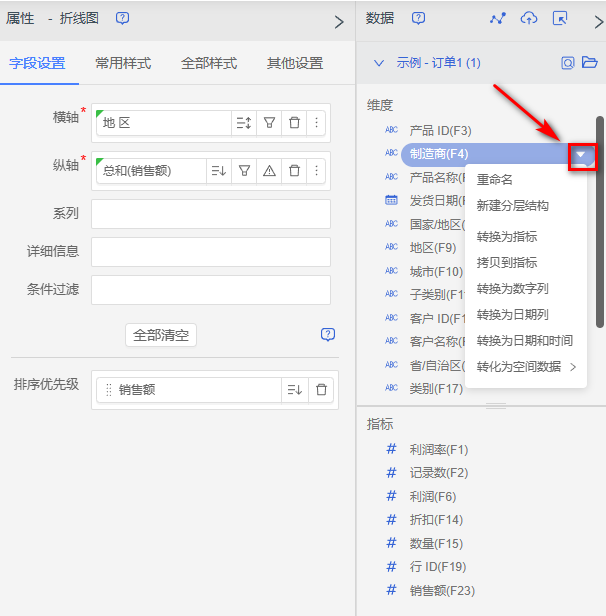The height and width of the screenshot is (616, 606).
Task: Choose 转换为指标 in the context menu
Action: (506, 237)
